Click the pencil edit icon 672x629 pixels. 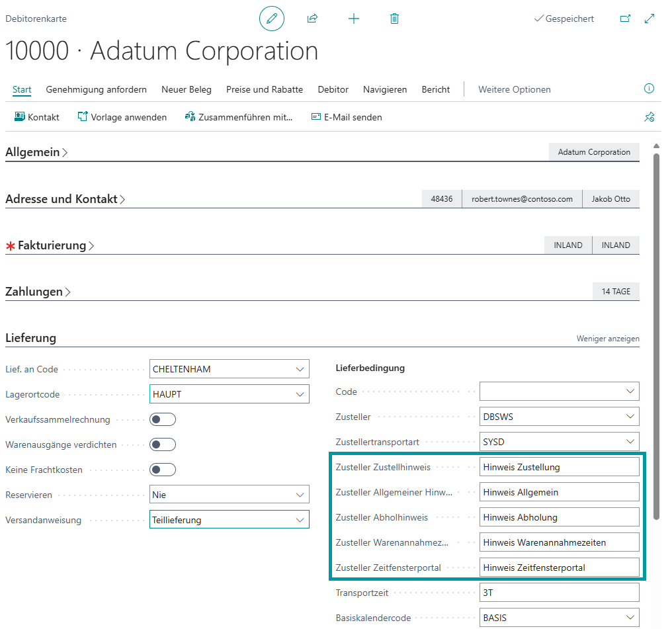271,19
